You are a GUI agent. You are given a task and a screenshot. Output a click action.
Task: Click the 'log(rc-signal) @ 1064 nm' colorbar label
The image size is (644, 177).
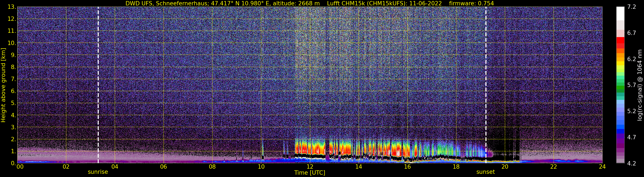pyautogui.click(x=640, y=85)
